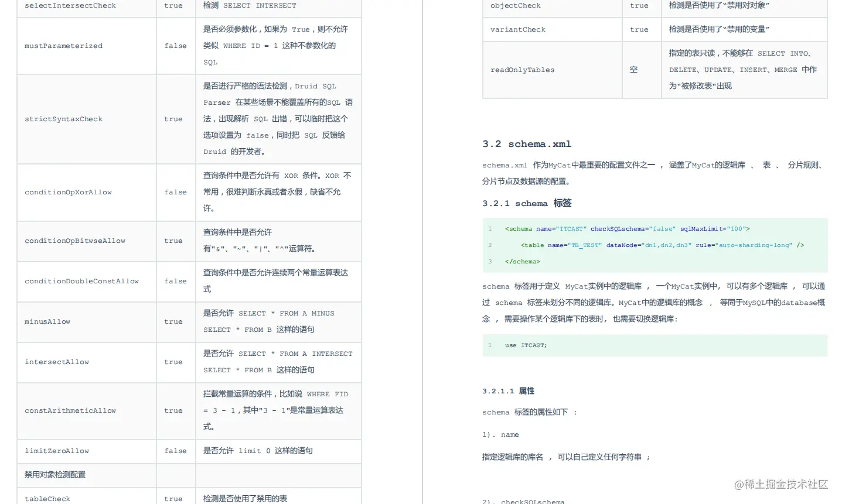Select the variantCheck table cell
This screenshot has width=842, height=504.
pos(518,29)
